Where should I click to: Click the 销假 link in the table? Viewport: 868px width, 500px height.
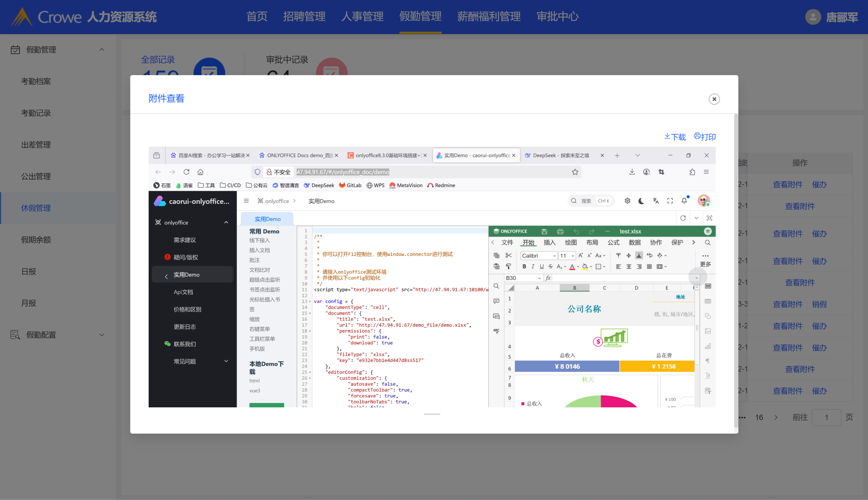[819, 304]
